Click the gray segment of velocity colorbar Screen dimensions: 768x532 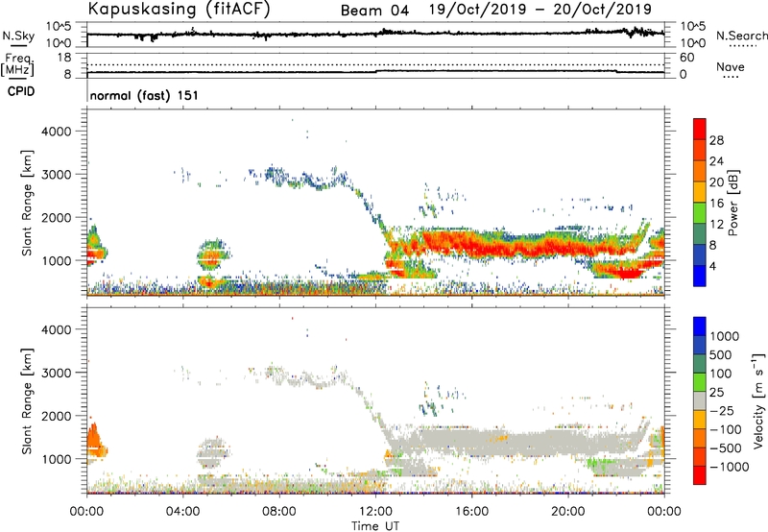(x=700, y=400)
